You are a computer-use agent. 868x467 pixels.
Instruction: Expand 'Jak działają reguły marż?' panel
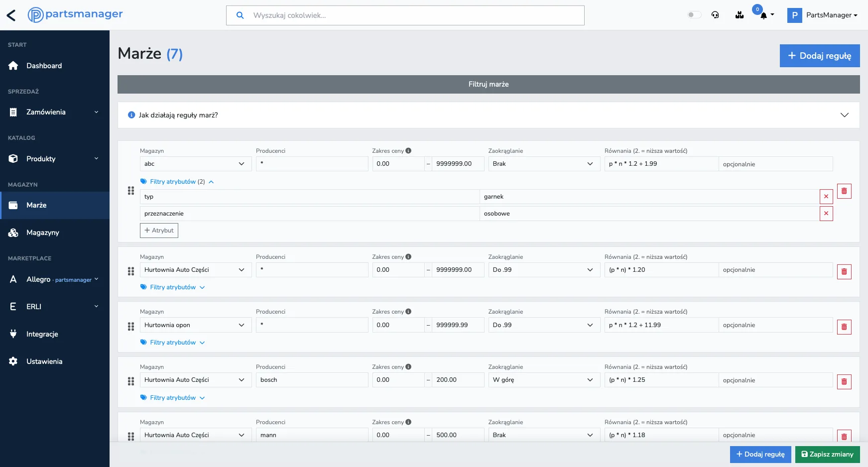coord(489,115)
